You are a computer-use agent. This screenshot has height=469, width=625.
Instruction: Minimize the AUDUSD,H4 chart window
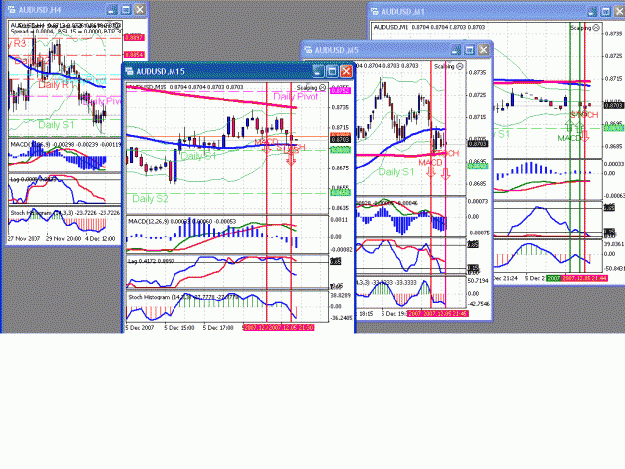[112, 10]
